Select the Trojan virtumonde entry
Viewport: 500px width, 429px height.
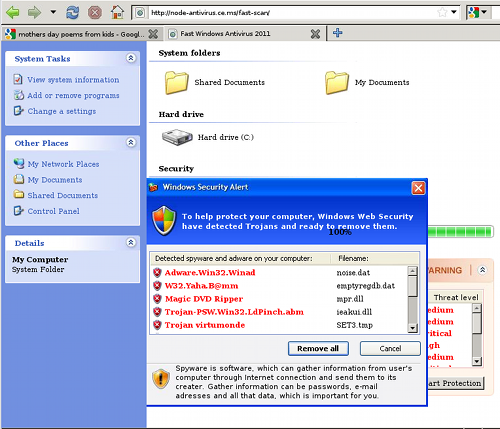(x=205, y=325)
